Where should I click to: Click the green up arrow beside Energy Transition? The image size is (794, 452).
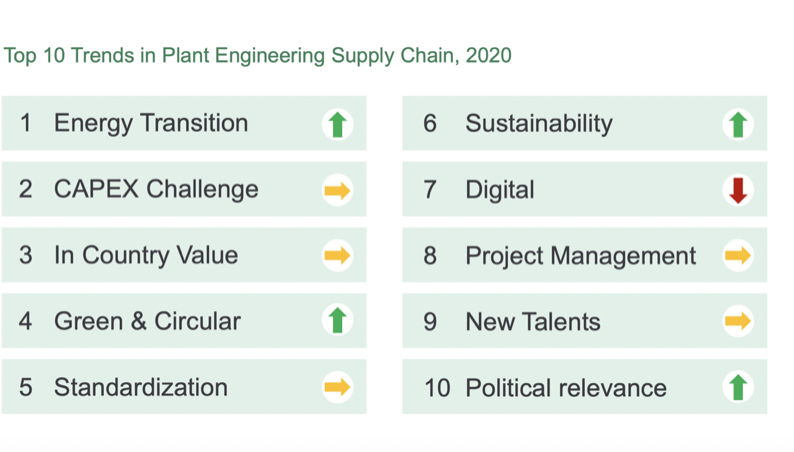(x=338, y=124)
